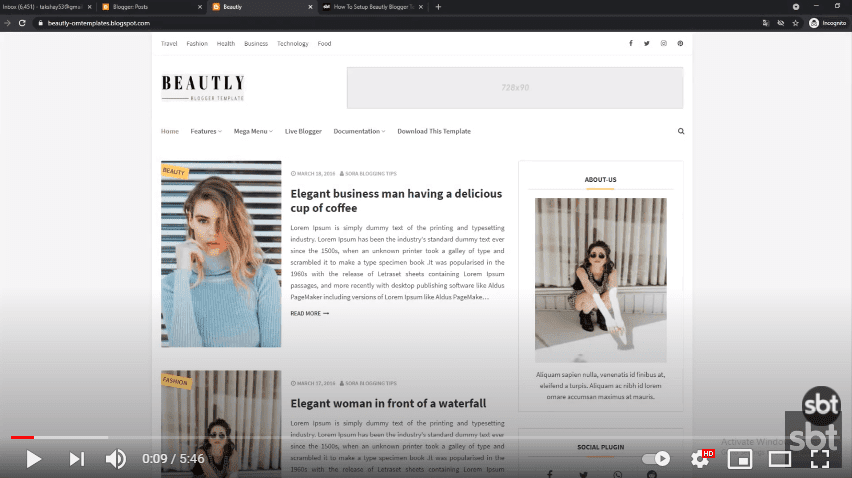This screenshot has height=478, width=852.
Task: Open a new browser tab
Action: (438, 7)
